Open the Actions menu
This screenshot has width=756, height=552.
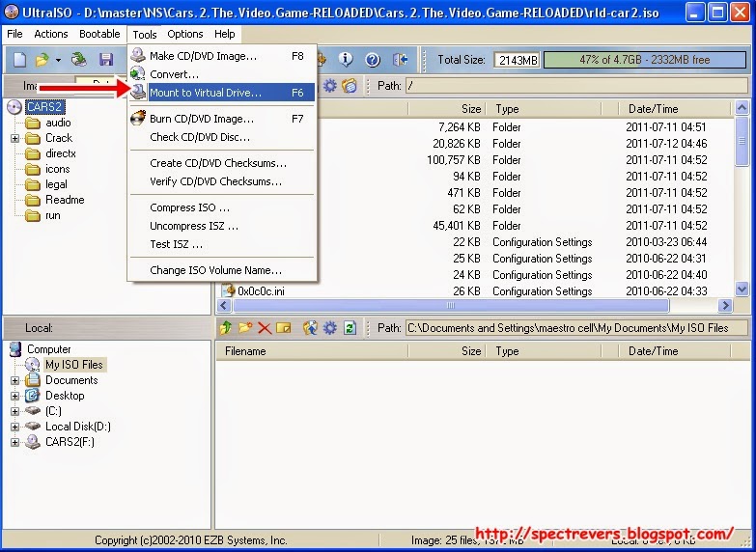click(50, 34)
